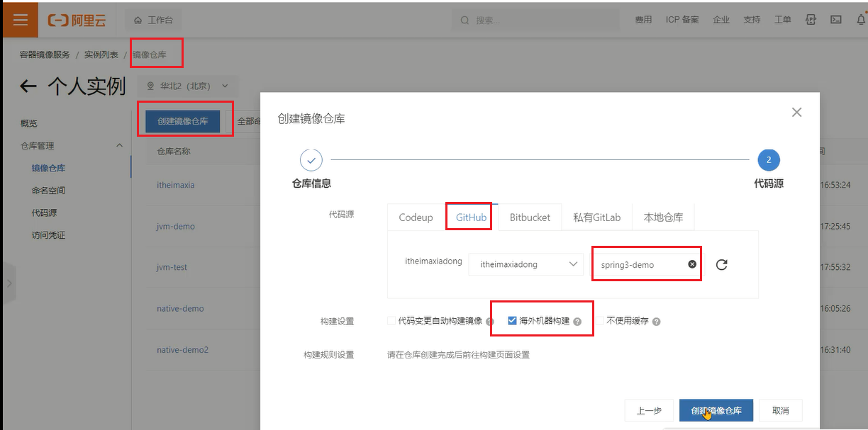Launch Cloud Shell terminal icon
Viewport: 868px width, 430px height.
click(836, 20)
